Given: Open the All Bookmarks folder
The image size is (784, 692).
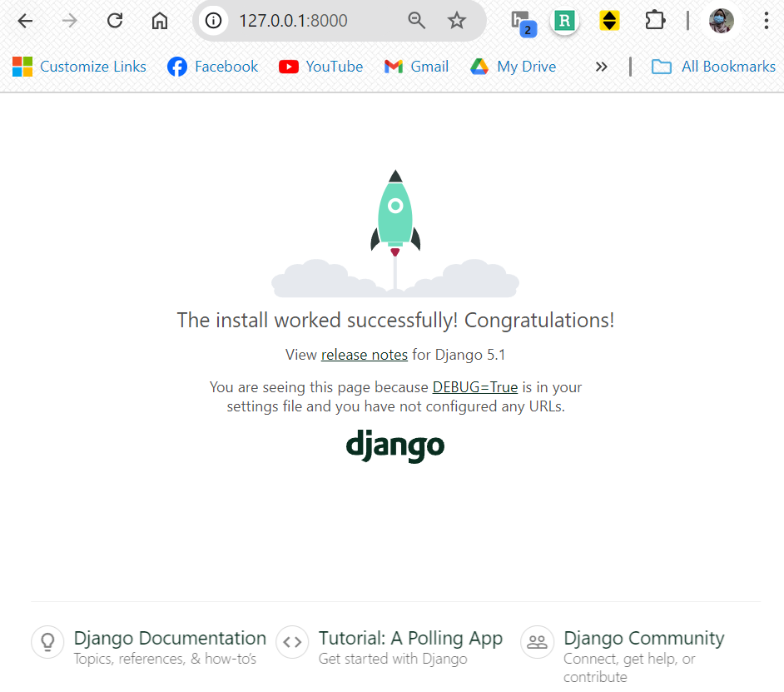Looking at the screenshot, I should [713, 67].
